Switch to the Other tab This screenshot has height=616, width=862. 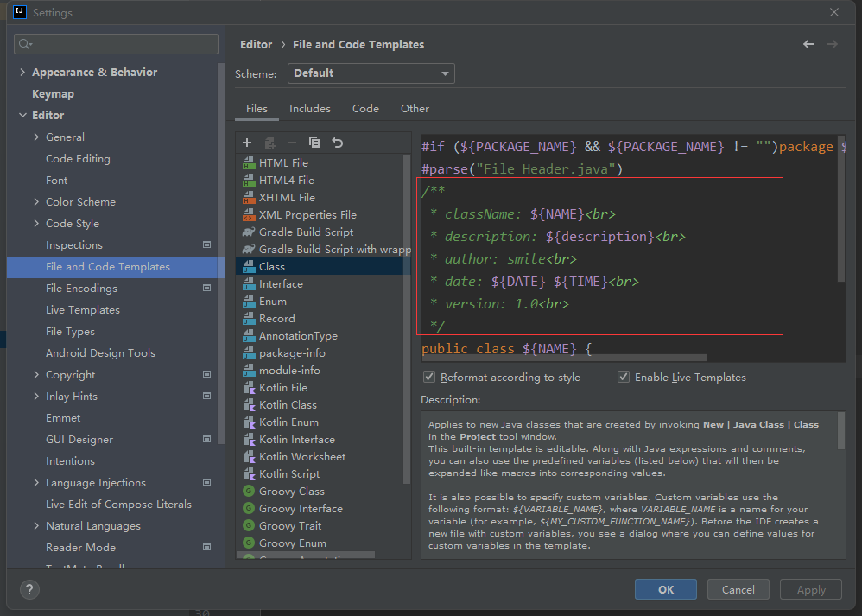[415, 109]
